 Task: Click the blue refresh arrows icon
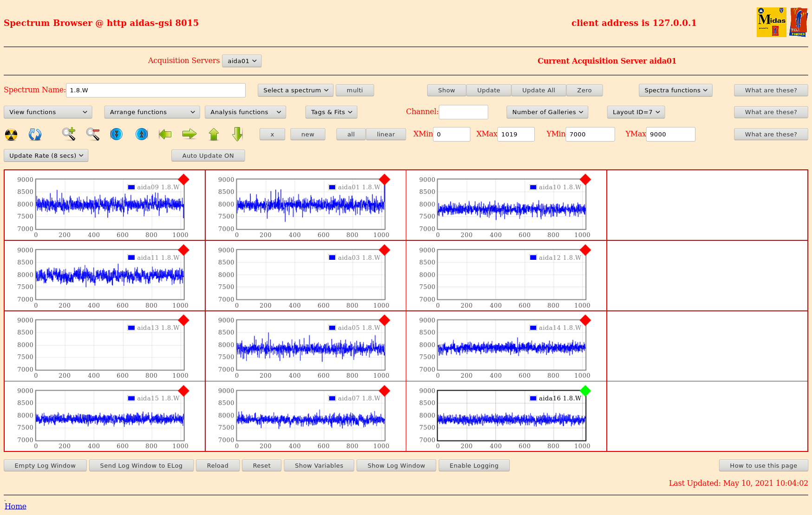click(35, 135)
